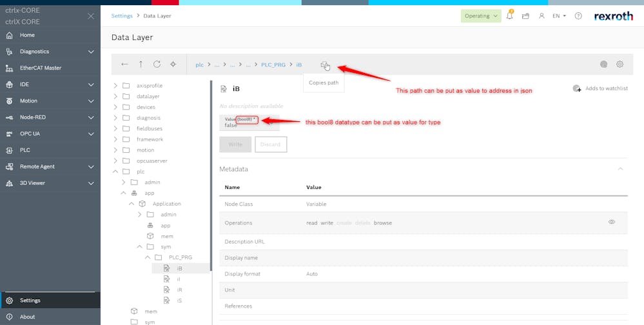Click the iB breadcrumb in path bar
Viewport: 644px width, 325px height.
(299, 65)
